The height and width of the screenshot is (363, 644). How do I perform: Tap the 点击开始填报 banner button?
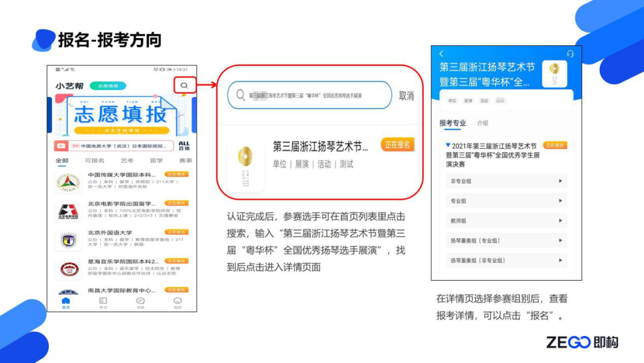pos(122,130)
